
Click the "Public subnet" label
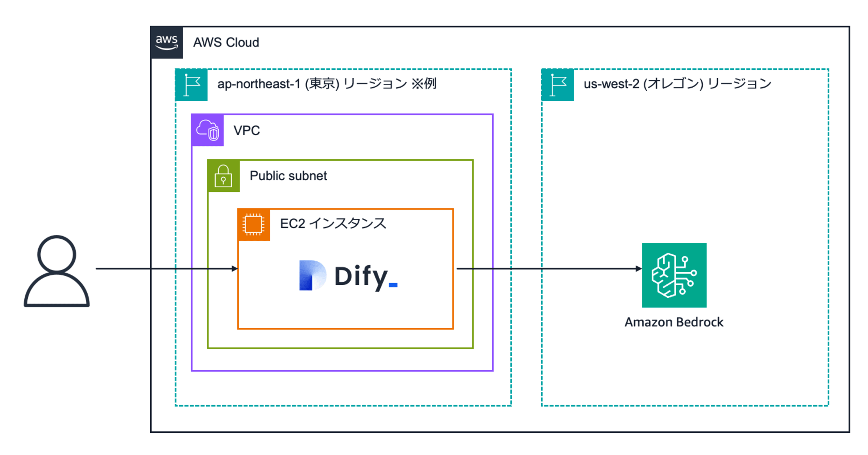(288, 176)
